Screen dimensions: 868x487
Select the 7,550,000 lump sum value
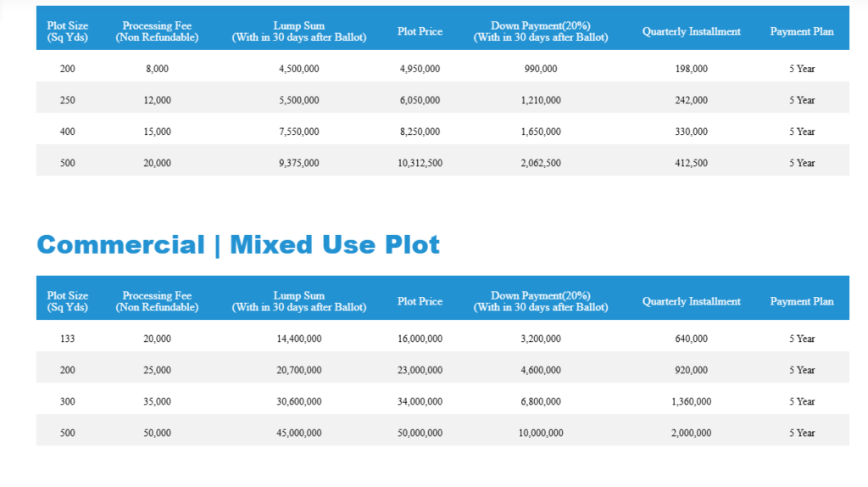298,132
